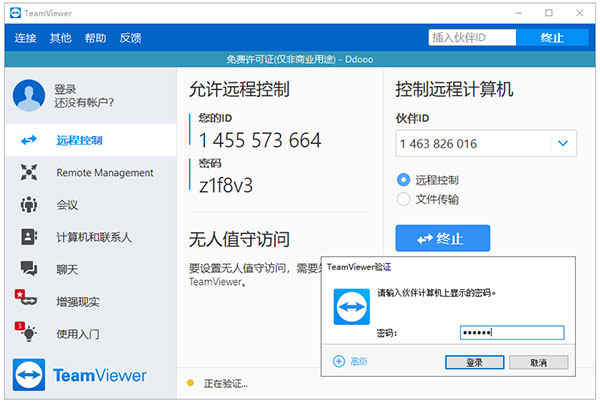Click the 会议 meeting sidebar icon

29,205
